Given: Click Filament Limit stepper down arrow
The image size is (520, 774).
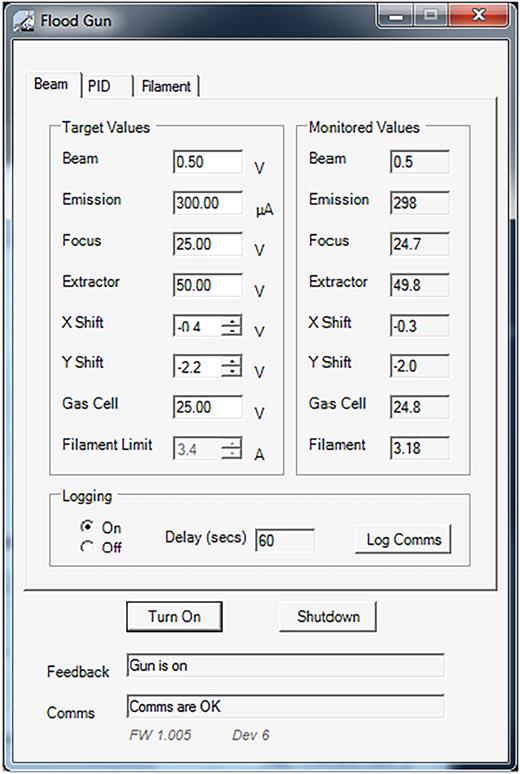Looking at the screenshot, I should 231,453.
